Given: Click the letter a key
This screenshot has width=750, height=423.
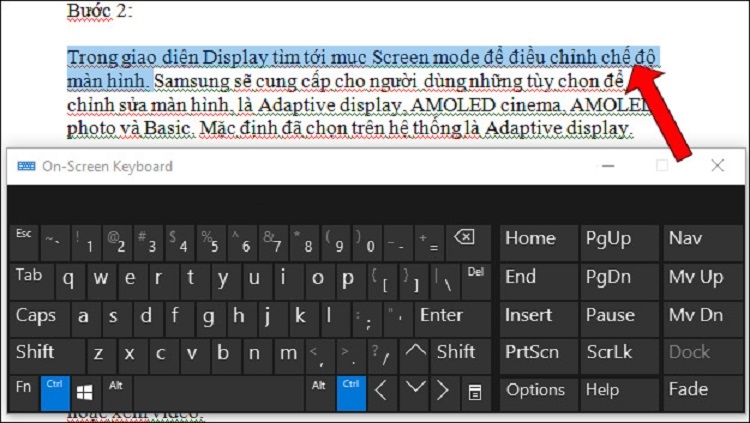Looking at the screenshot, I should point(86,319).
